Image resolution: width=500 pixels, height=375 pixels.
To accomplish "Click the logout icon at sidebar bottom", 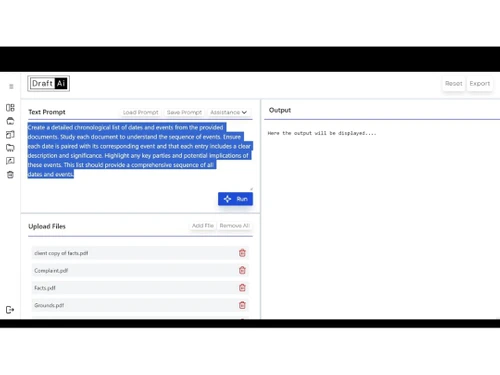I will coord(10,310).
